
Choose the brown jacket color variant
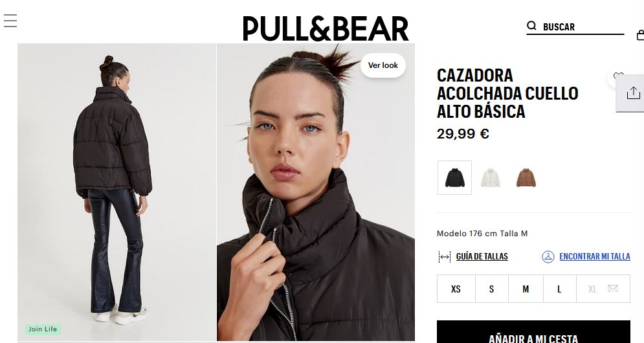[x=526, y=177]
